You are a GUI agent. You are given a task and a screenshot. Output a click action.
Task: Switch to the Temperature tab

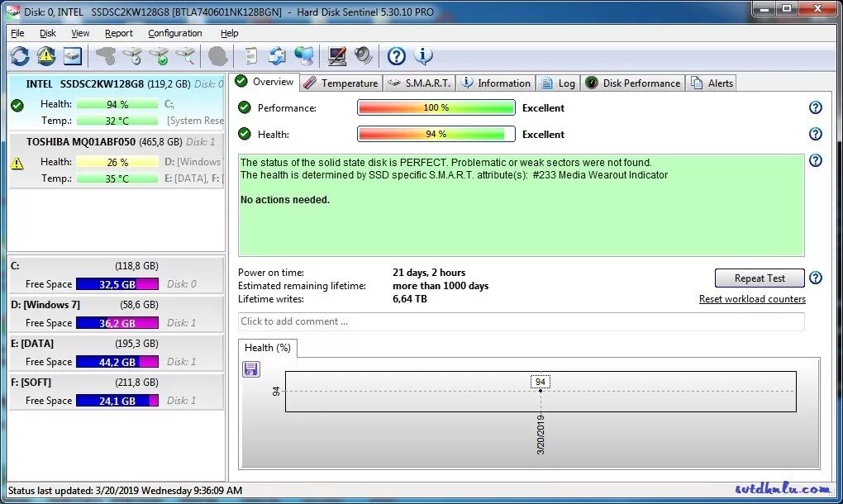341,83
